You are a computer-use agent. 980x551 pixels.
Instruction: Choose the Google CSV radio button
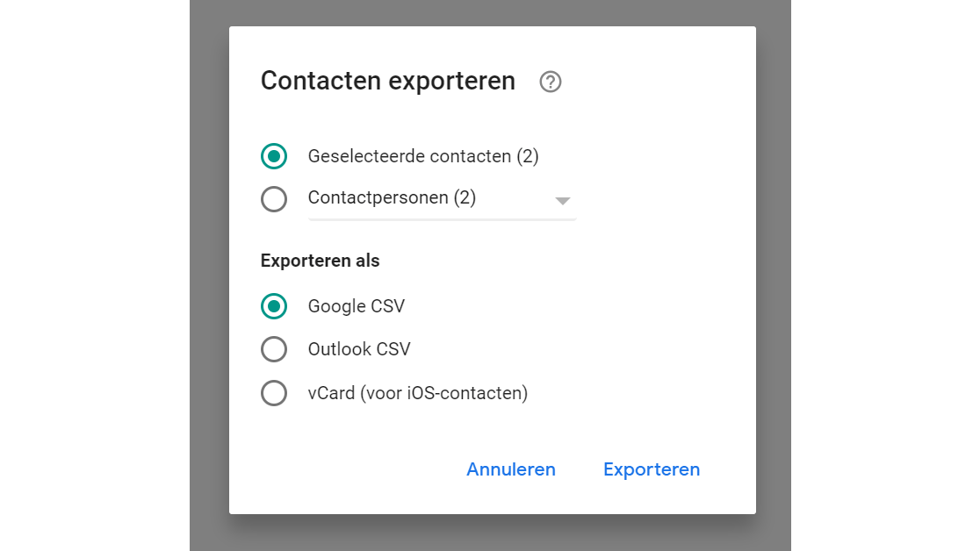point(274,306)
